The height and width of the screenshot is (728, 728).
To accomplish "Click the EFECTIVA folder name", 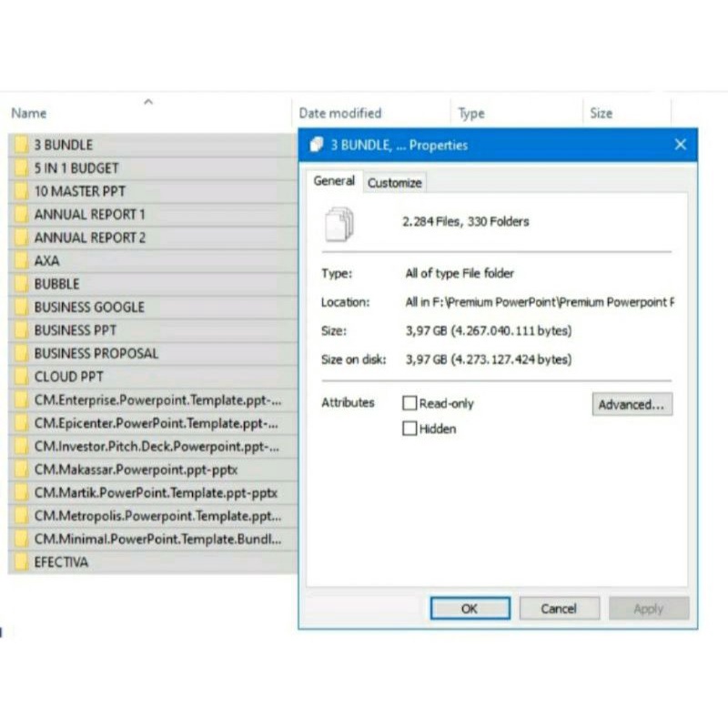I will point(61,562).
